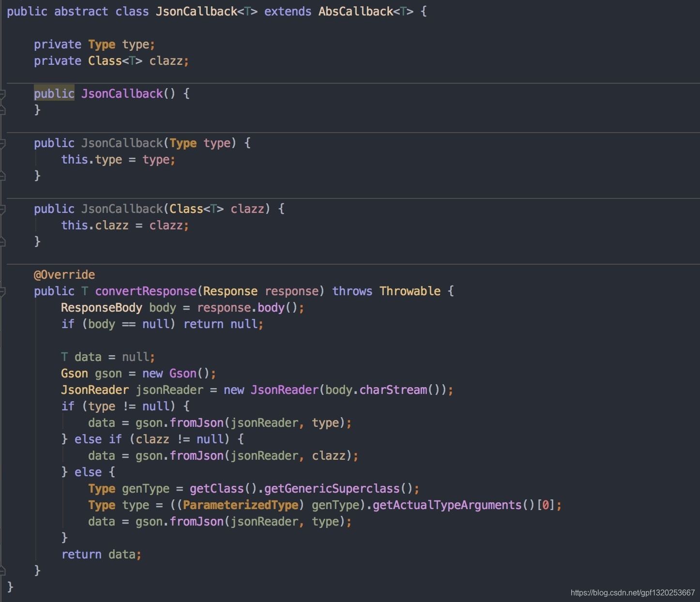Click 'getActualTypeArguments()' method call
Viewport: 700px width, 602px height.
point(454,505)
